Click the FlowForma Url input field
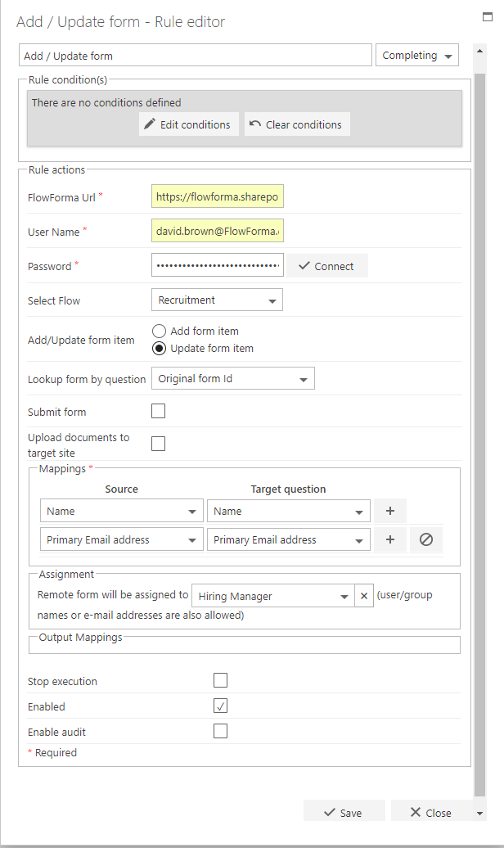 [x=218, y=196]
